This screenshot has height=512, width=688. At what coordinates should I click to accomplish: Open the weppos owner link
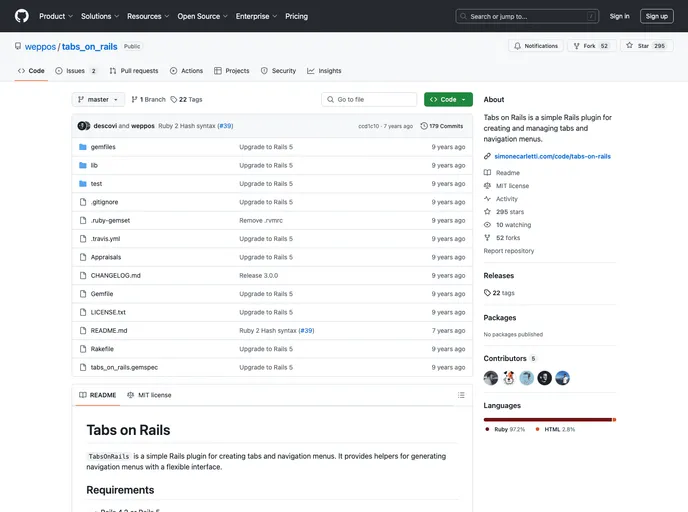[x=40, y=47]
